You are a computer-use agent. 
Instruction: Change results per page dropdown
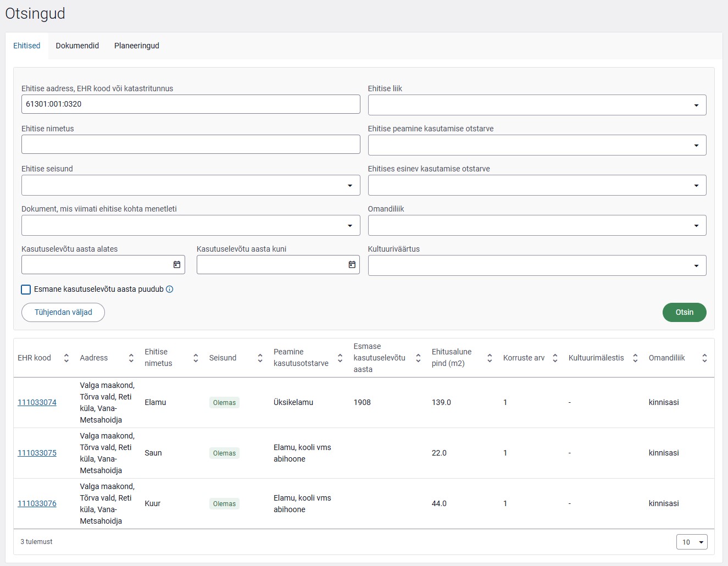(x=692, y=542)
